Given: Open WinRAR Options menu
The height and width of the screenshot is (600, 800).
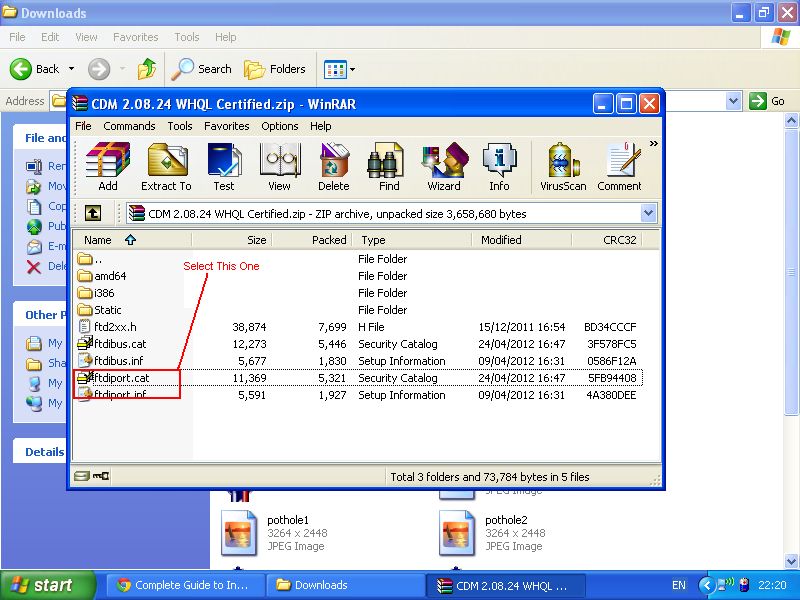Looking at the screenshot, I should [280, 126].
